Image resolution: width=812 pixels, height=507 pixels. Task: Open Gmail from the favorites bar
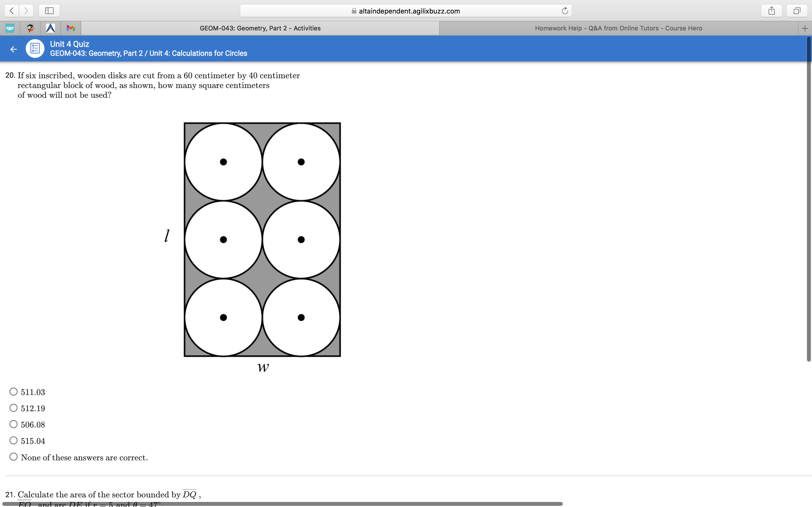pos(70,28)
